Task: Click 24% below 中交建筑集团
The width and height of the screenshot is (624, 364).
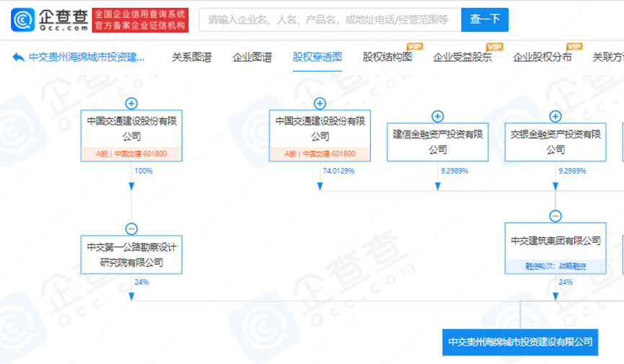Action: [565, 282]
